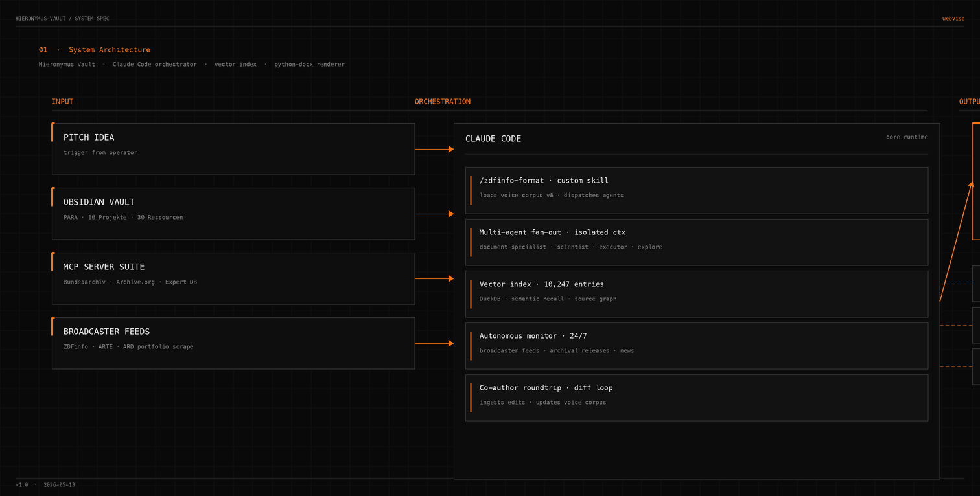The height and width of the screenshot is (496, 980).
Task: Click 'ZDFinfo · ARTE · ARD portfolio scrape' text
Action: click(x=128, y=347)
